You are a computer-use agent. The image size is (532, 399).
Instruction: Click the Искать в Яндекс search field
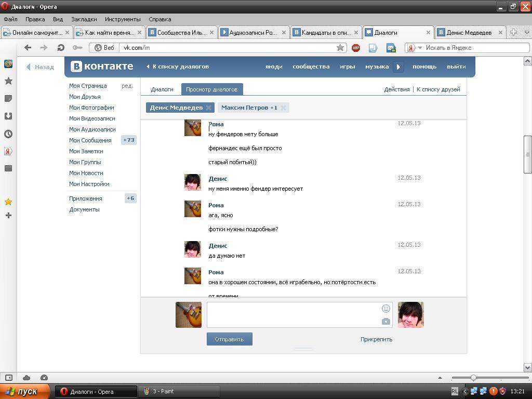(x=476, y=48)
